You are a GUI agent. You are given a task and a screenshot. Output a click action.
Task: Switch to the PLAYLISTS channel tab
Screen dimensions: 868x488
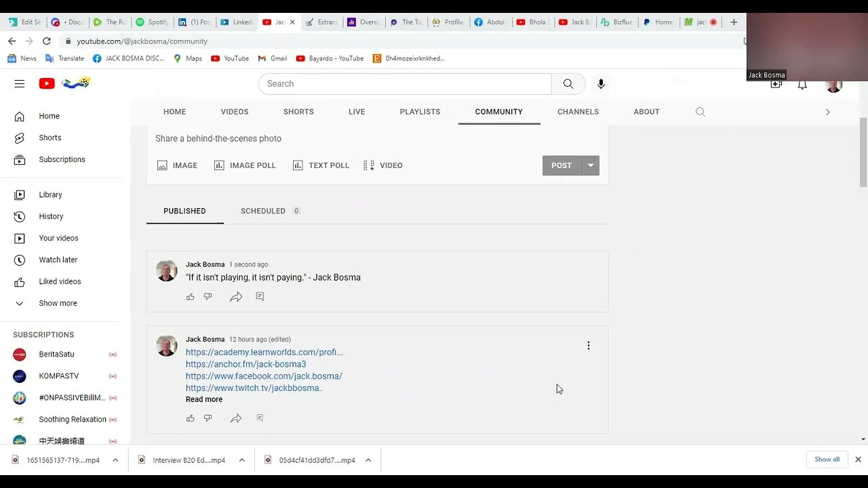[x=420, y=112]
